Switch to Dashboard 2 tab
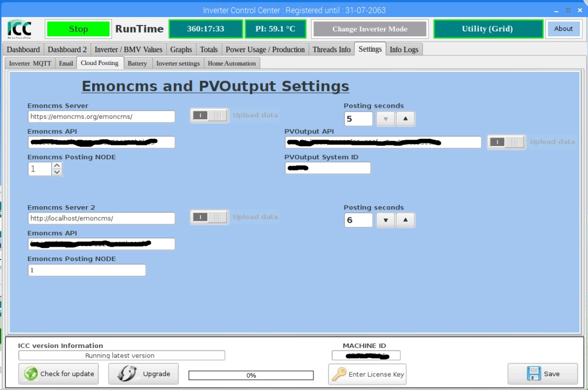The height and width of the screenshot is (390, 588). point(67,50)
